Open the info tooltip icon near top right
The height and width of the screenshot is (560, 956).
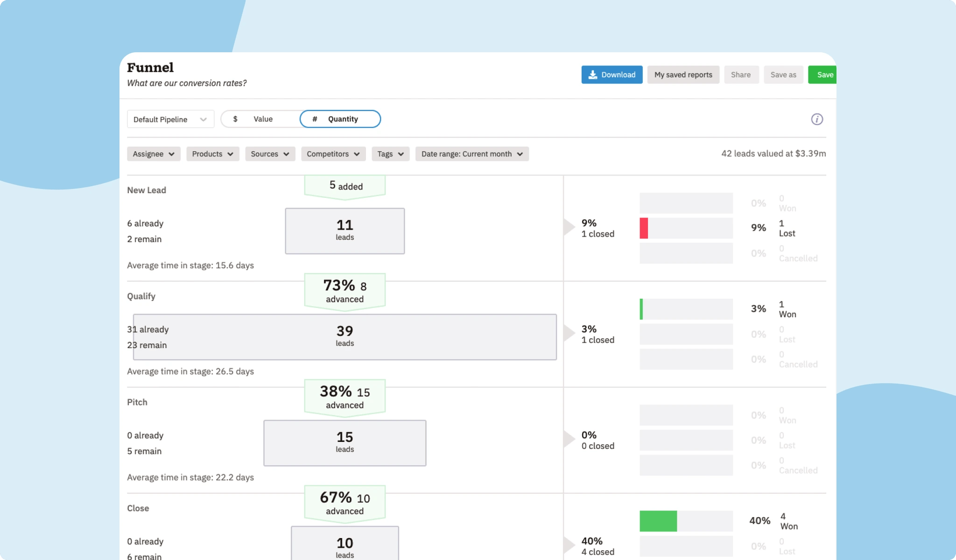817,119
